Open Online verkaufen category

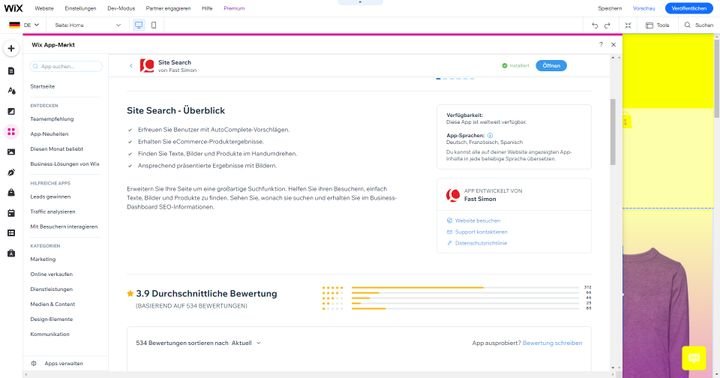(x=51, y=274)
